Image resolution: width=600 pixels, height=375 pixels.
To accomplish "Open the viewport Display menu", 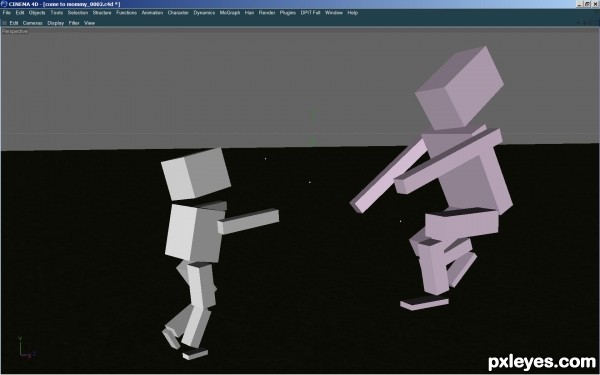I will [55, 23].
